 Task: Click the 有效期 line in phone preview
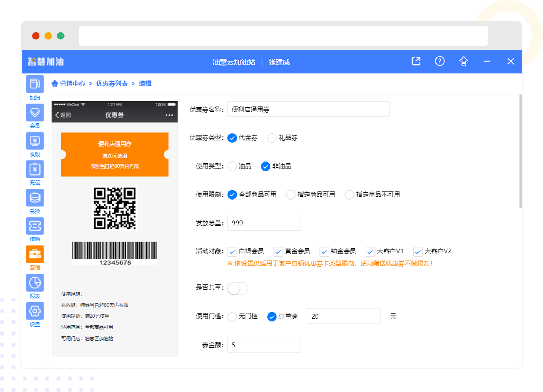(x=95, y=305)
